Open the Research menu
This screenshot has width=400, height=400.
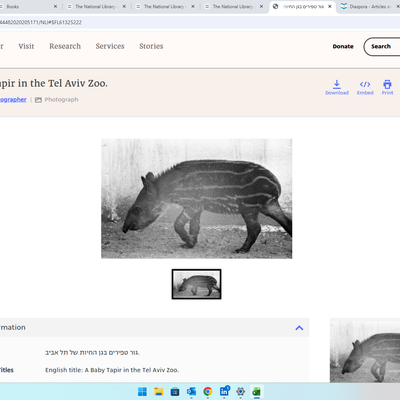click(65, 46)
